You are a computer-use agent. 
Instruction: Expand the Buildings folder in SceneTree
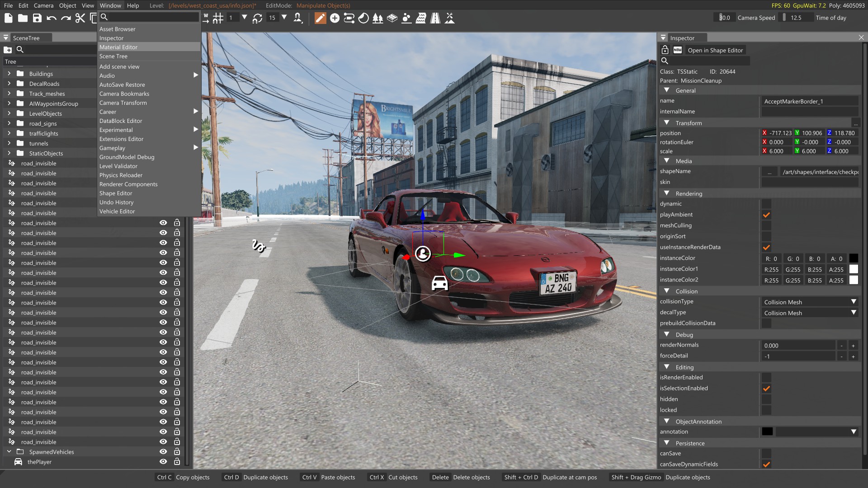point(9,74)
